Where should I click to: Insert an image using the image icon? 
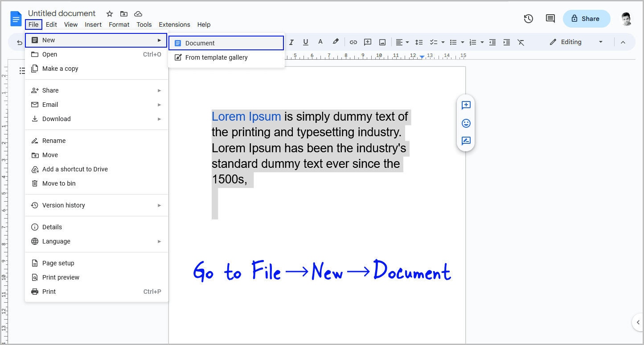tap(382, 42)
